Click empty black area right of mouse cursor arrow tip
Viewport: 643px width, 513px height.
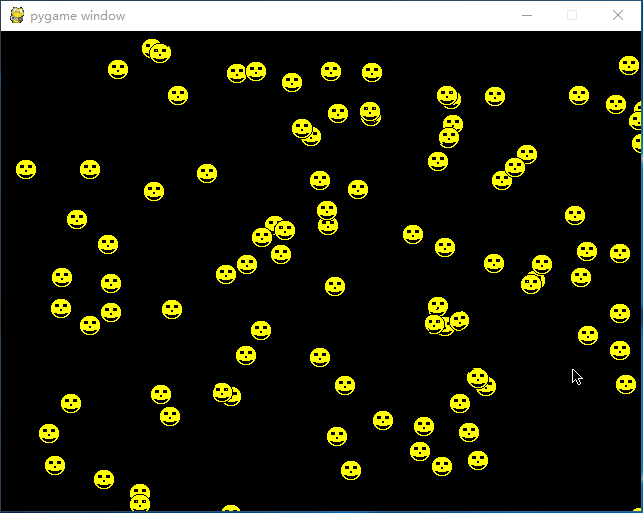[600, 372]
